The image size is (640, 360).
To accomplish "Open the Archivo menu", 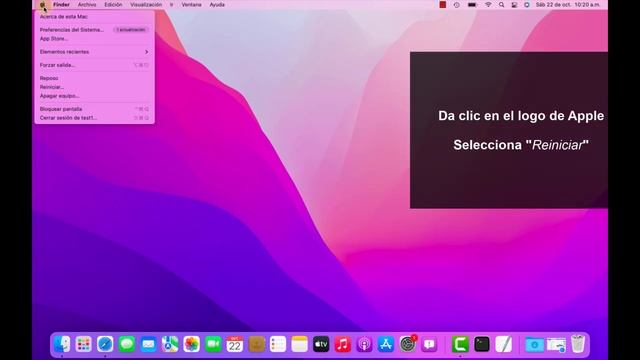I will click(x=87, y=5).
